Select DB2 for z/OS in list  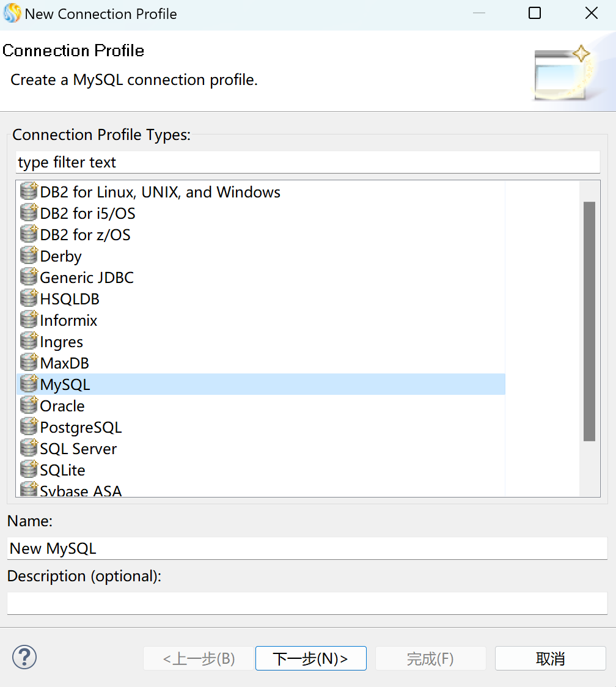click(85, 235)
